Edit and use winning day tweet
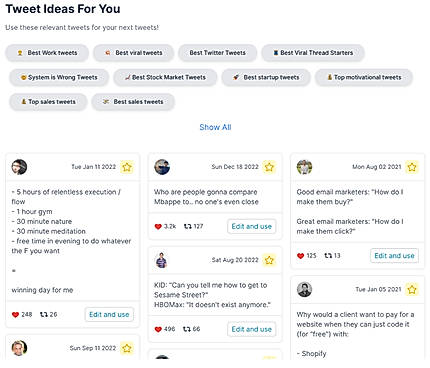This screenshot has width=430, height=368. 109,314
